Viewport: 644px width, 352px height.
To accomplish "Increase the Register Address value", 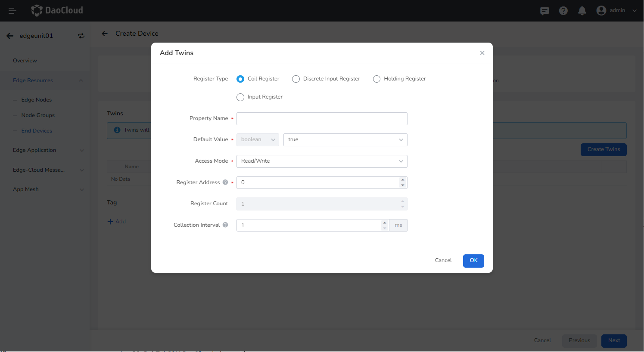I will [403, 180].
